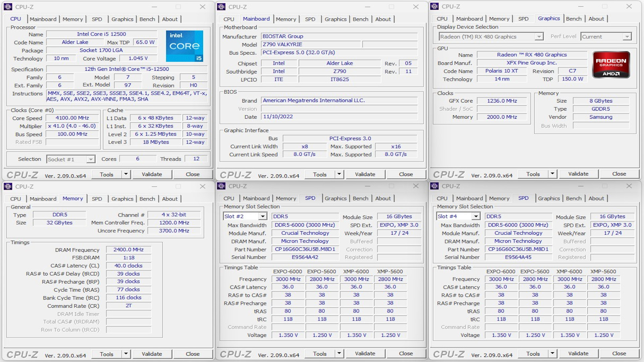Open the Memory tab in the Slot #4 window

[499, 198]
